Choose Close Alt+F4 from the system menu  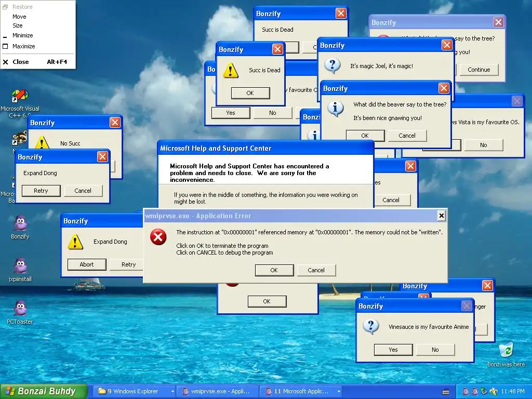point(37,62)
